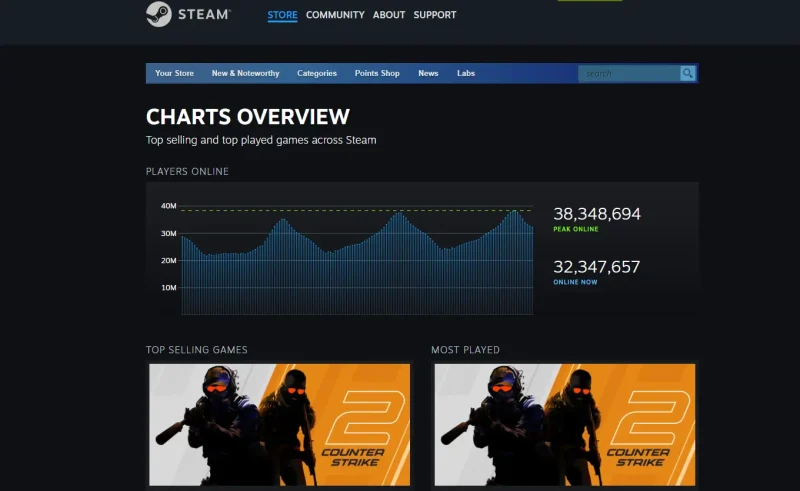Visit the Points Shop
The width and height of the screenshot is (800, 491).
377,73
